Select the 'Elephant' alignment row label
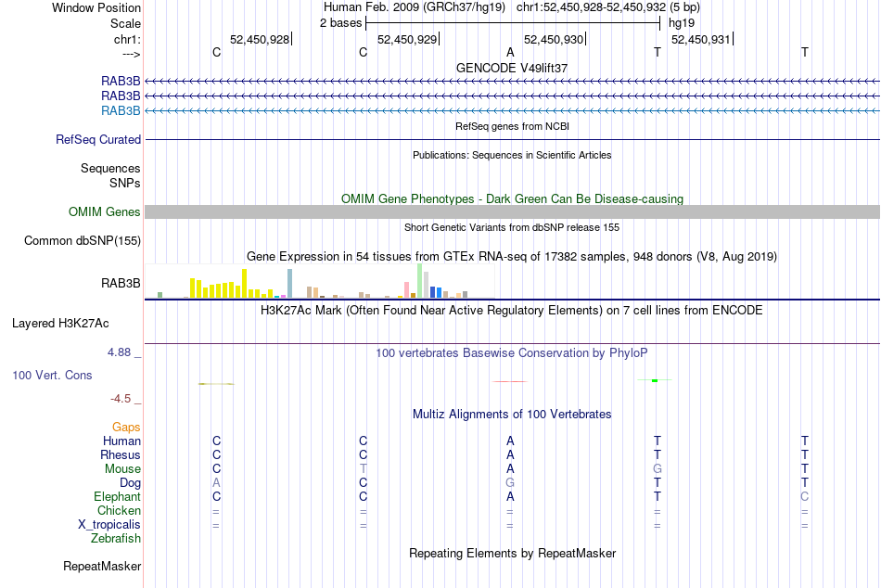The image size is (881, 588). [x=117, y=496]
